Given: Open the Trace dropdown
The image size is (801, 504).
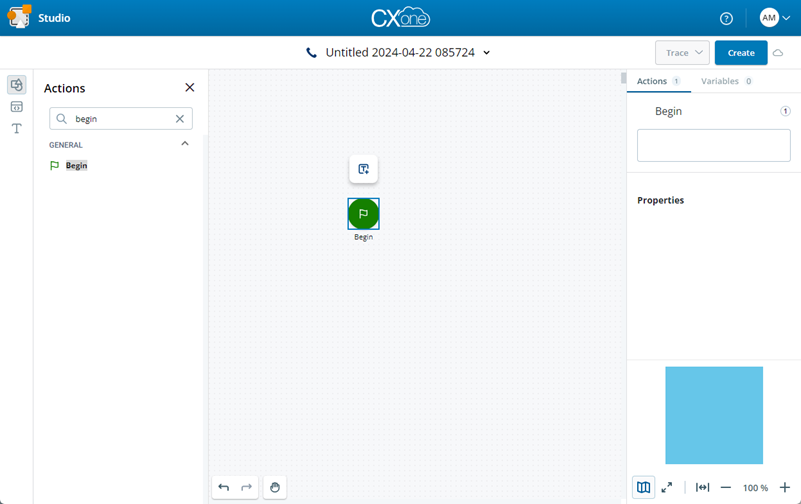Looking at the screenshot, I should click(x=682, y=53).
